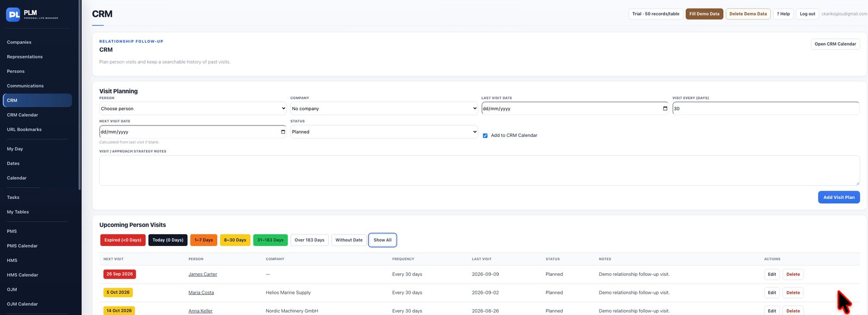This screenshot has height=315, width=868.
Task: Click Helios Marine Supply company cell
Action: click(x=288, y=293)
